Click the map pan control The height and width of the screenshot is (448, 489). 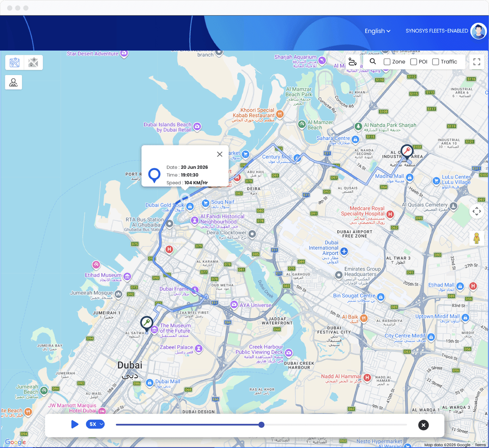pos(477,211)
